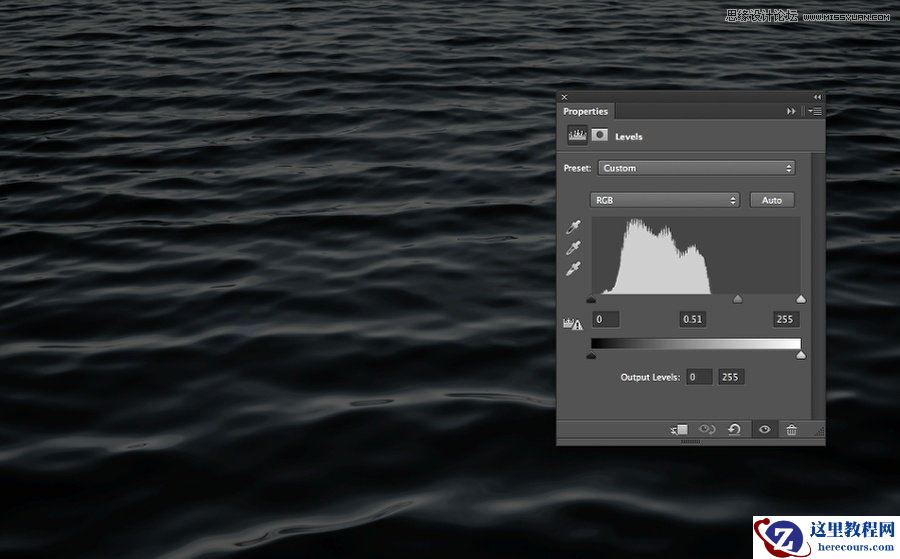This screenshot has height=559, width=900.
Task: Click the output white level slider
Action: coord(801,355)
